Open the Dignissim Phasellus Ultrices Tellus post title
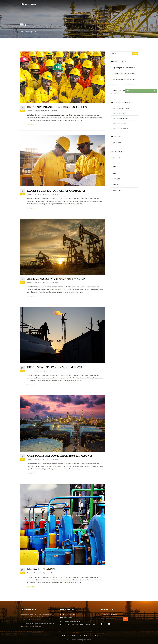 [57, 107]
